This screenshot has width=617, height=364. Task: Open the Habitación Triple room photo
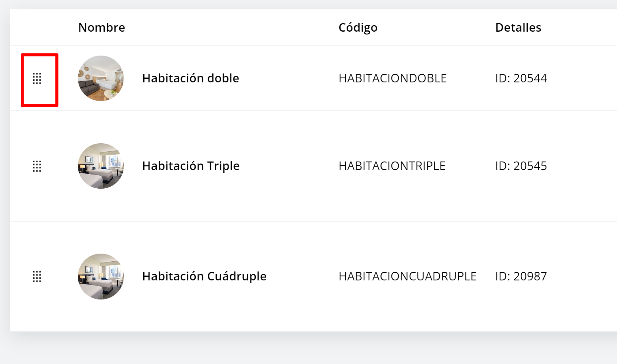(101, 166)
